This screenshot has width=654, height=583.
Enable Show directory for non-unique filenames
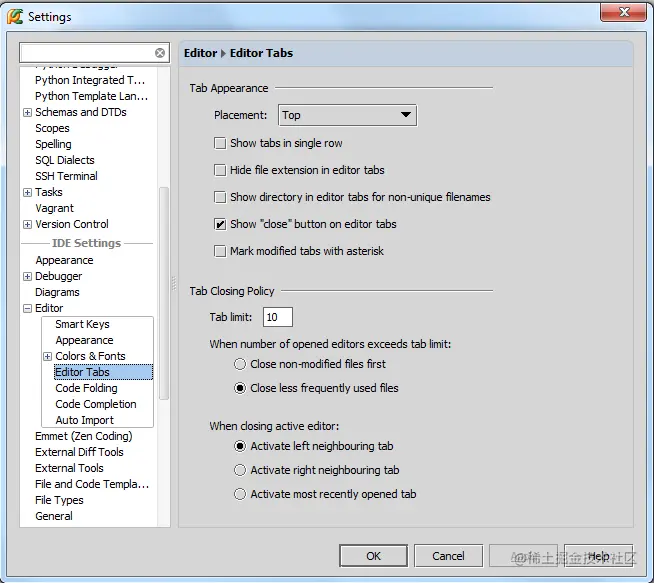coord(220,197)
